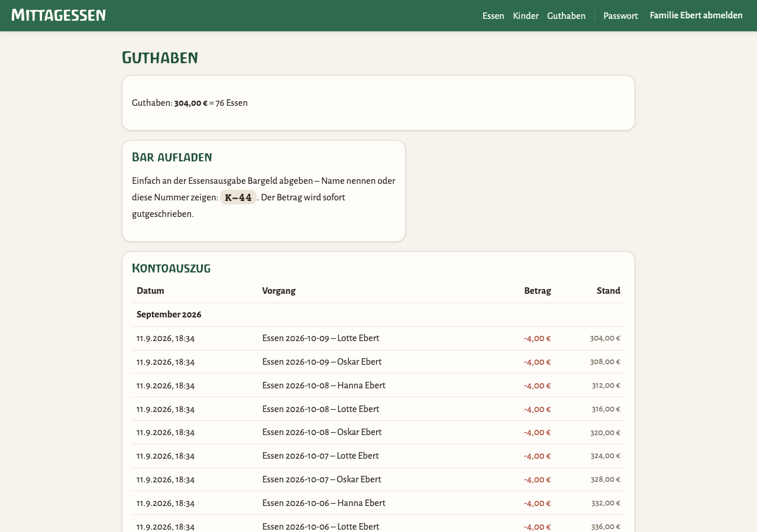This screenshot has width=757, height=532.
Task: Open the Passwort page
Action: [x=620, y=16]
